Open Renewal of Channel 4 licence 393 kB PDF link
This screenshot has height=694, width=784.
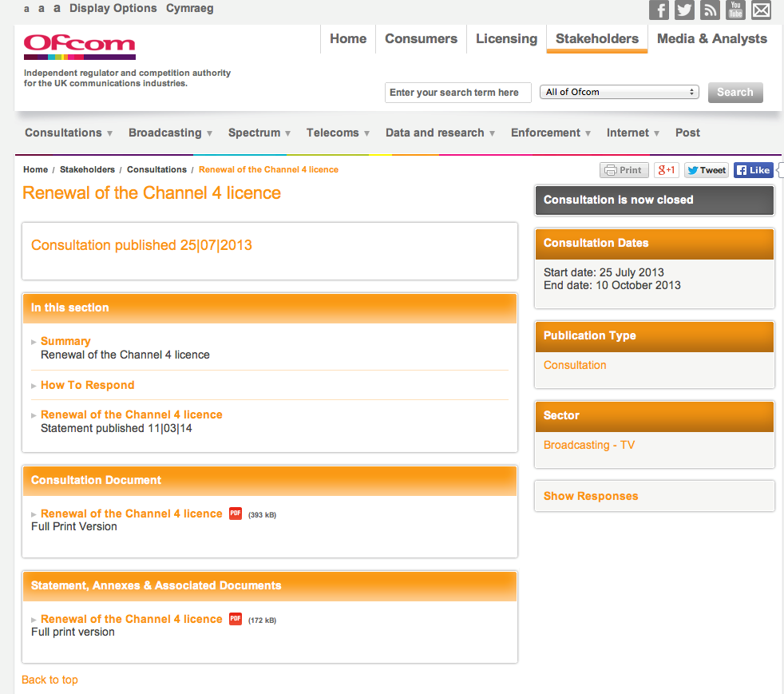132,514
